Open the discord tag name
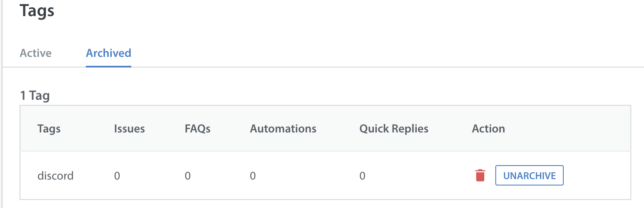Viewport: 644px width, 208px height. (56, 175)
